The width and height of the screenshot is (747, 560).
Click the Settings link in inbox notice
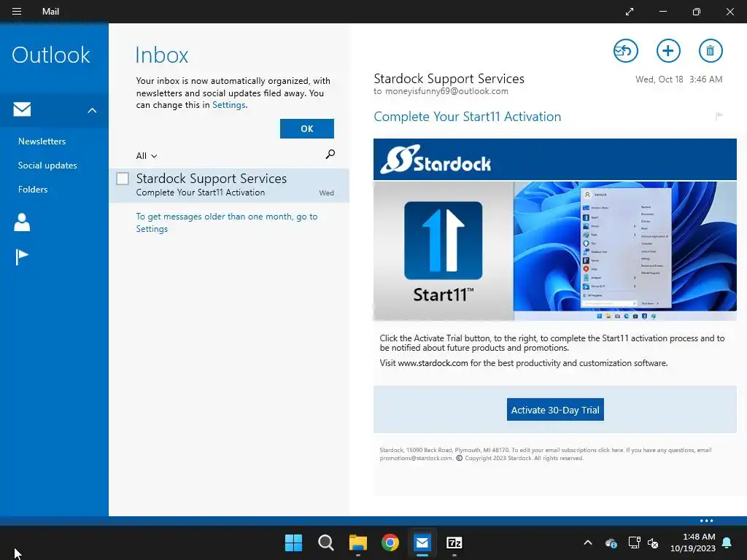coord(228,105)
